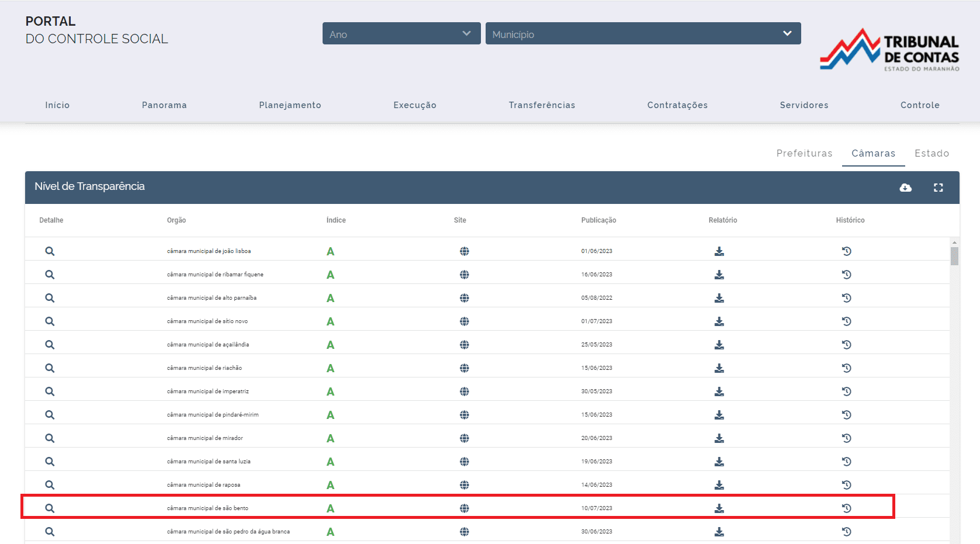This screenshot has width=980, height=544.
Task: Download report for Riachão row
Action: coord(719,368)
